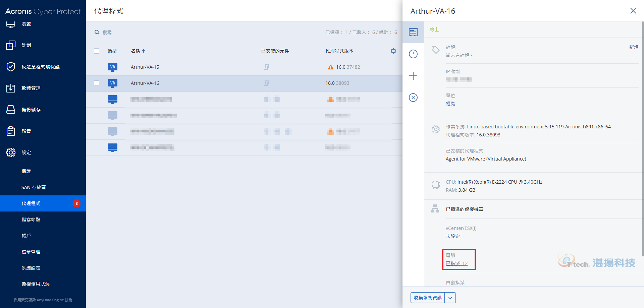Click installed components icon for Arthur-VA-16
This screenshot has height=308, width=644.
point(266,83)
